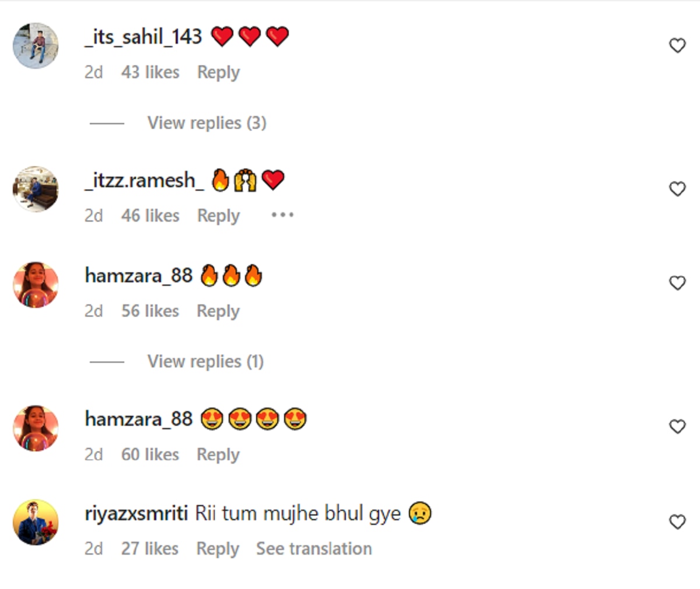This screenshot has height=589, width=700.
Task: Open username link riyazxsmriti
Action: coord(136,514)
